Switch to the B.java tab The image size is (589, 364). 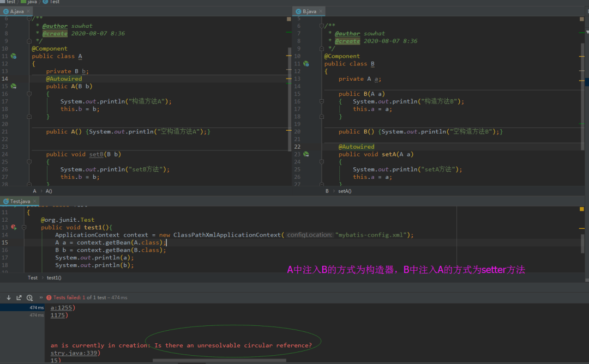point(309,11)
